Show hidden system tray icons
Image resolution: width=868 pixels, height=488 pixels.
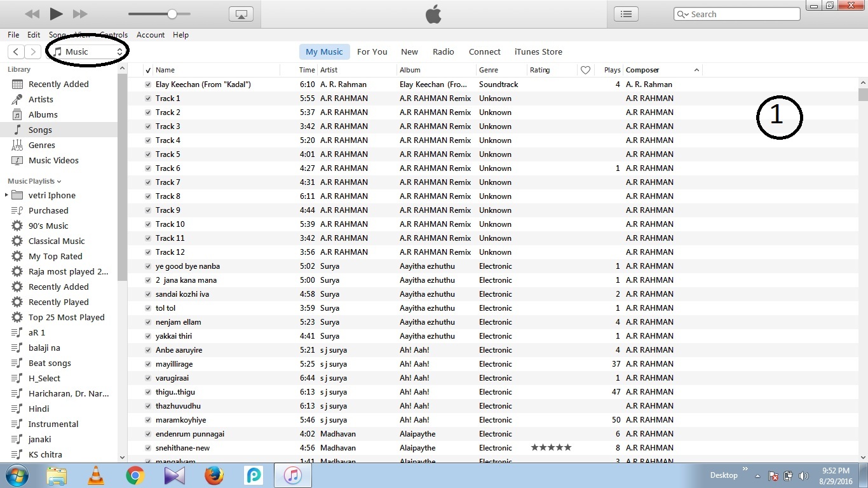pyautogui.click(x=757, y=476)
